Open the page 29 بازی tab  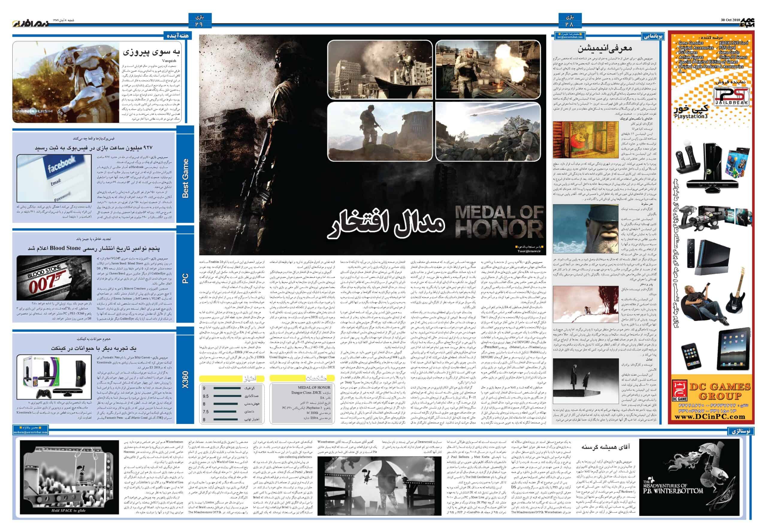200,20
